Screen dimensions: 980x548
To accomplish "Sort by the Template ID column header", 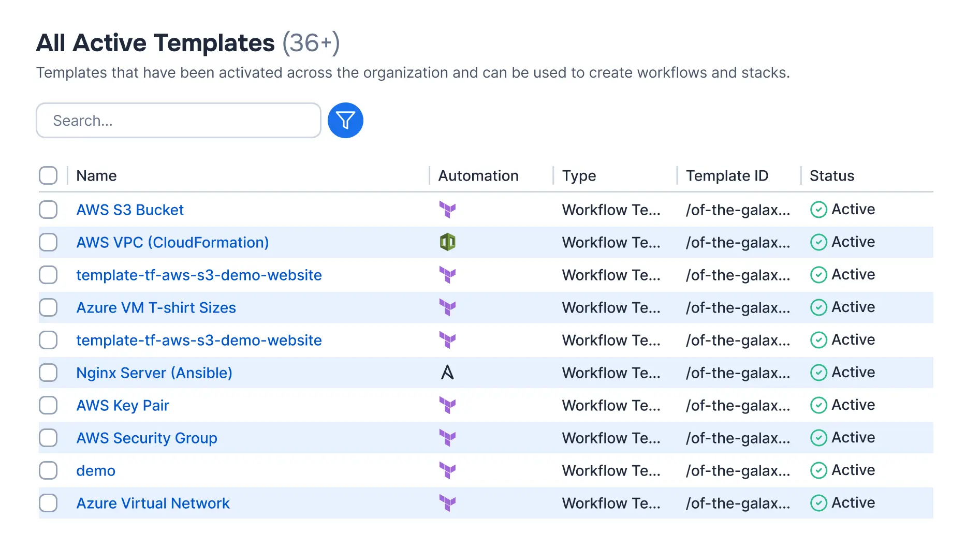I will click(727, 176).
